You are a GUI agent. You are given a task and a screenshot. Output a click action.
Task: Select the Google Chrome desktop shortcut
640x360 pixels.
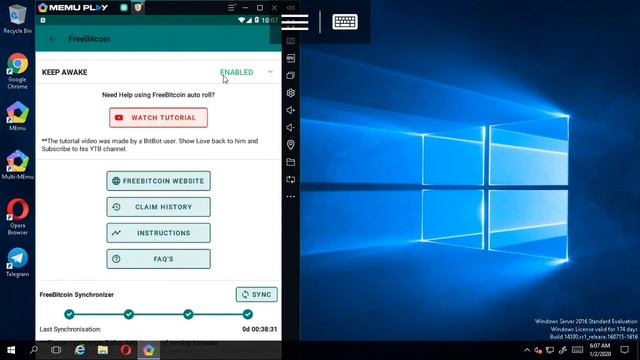(18, 71)
